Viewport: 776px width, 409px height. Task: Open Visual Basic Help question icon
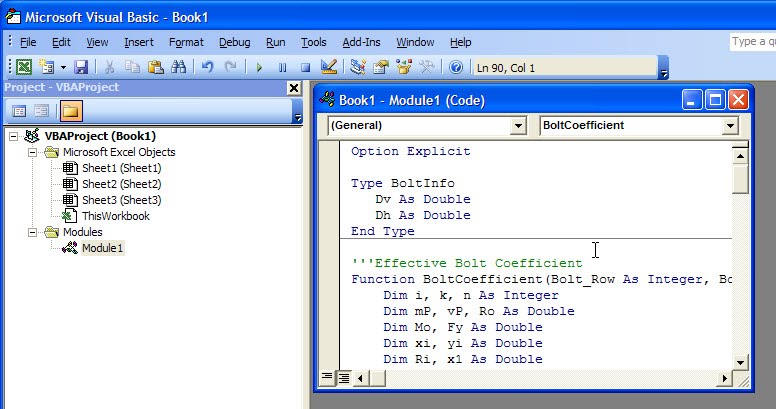(x=456, y=67)
